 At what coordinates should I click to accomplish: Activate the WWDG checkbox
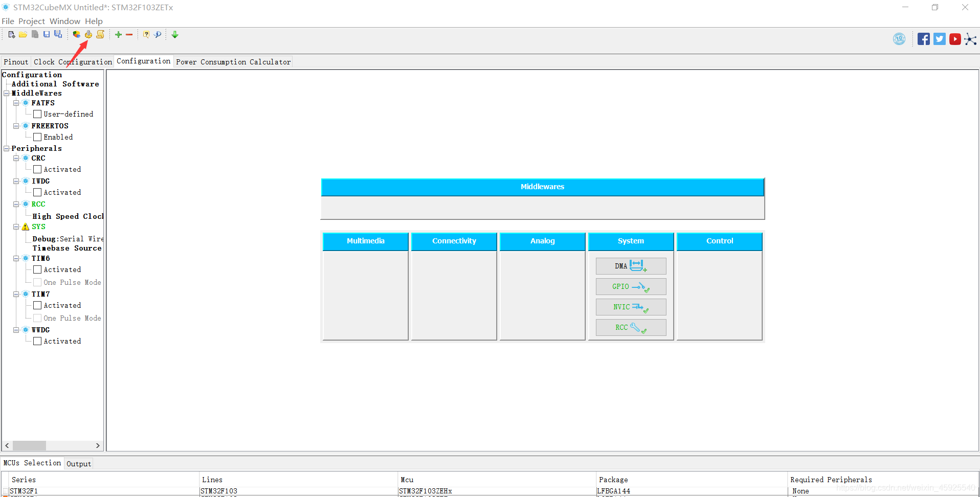coord(37,341)
